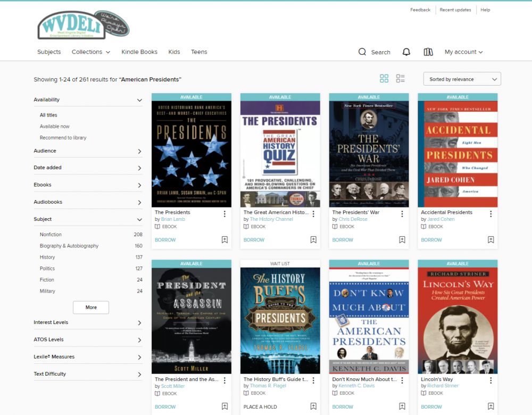Bookmark The Great American History Quiz
The height and width of the screenshot is (415, 532).
tap(313, 240)
